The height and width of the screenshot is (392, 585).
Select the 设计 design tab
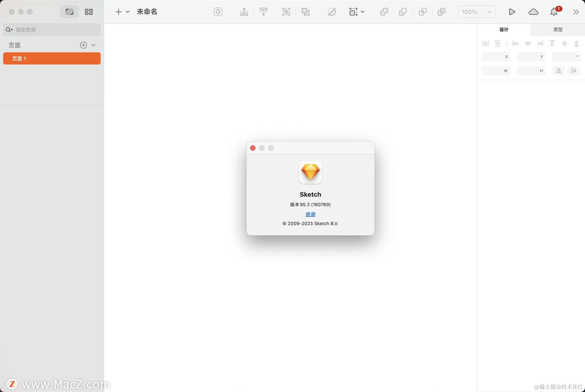pyautogui.click(x=504, y=30)
